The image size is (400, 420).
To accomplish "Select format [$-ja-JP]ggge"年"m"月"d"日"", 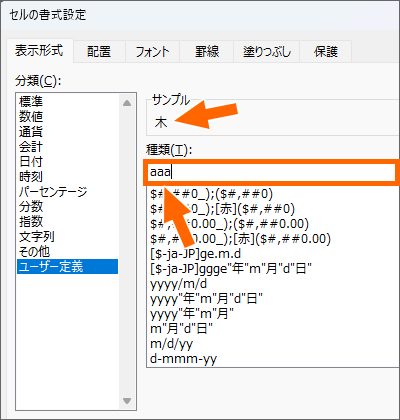I will 273,269.
